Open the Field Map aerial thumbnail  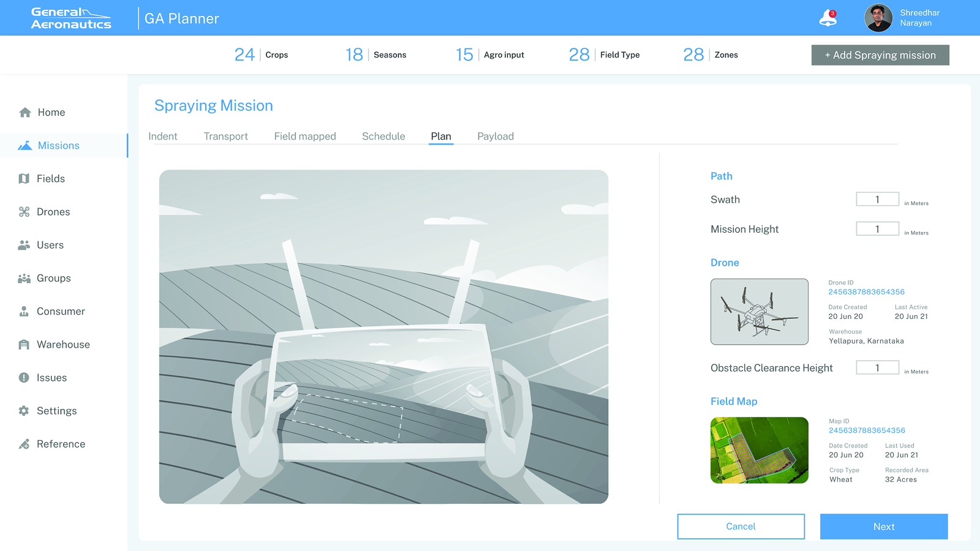(759, 450)
